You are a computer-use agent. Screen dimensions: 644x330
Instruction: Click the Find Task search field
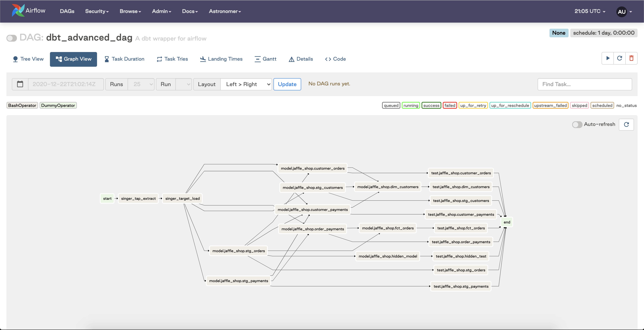585,84
